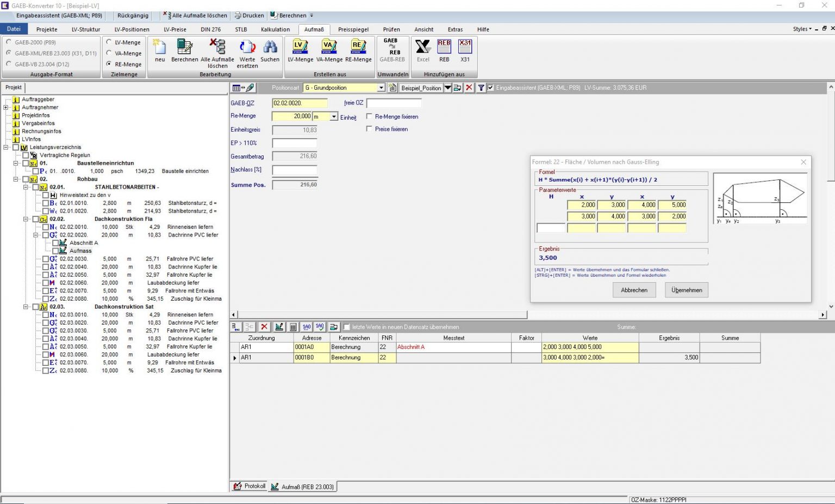Click the red X delete icon in measurement toolbar
The image size is (835, 504).
pyautogui.click(x=264, y=327)
